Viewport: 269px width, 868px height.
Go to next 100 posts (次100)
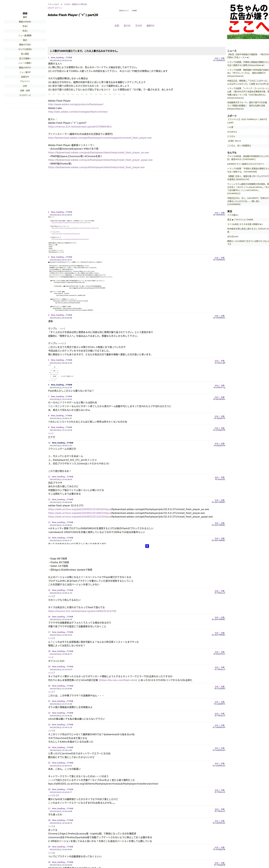click(138, 26)
